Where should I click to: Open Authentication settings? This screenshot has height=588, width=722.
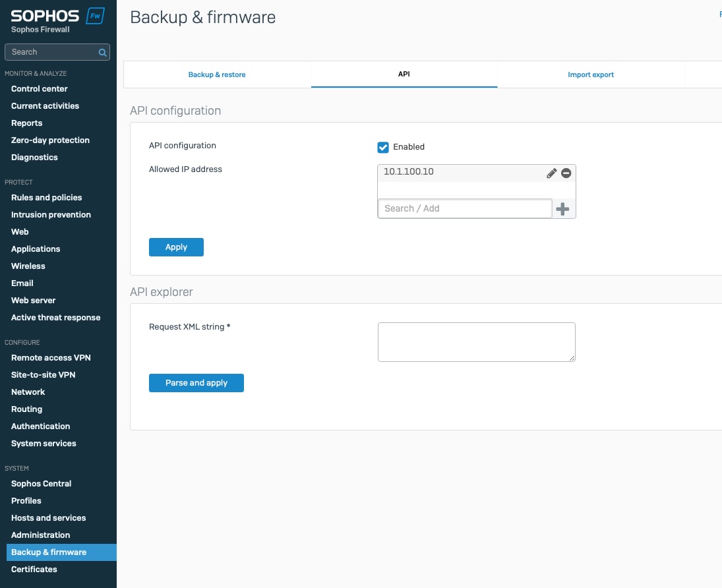click(40, 426)
